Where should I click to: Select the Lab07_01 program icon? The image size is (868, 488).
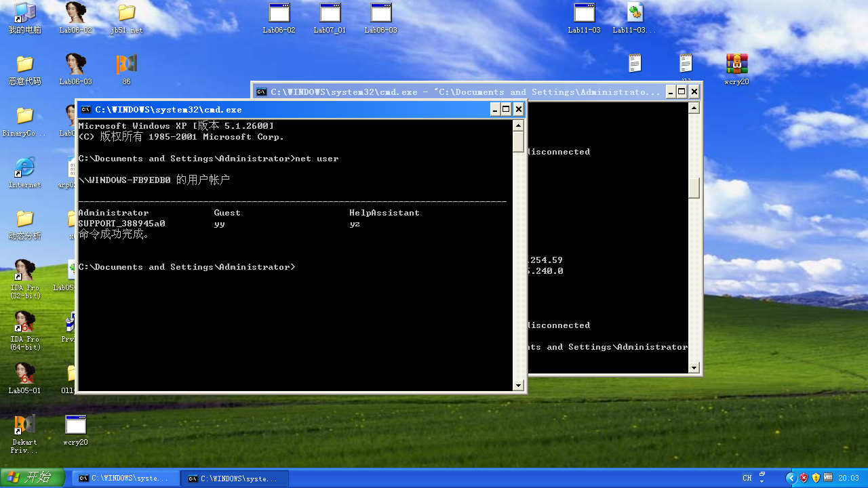(x=330, y=17)
